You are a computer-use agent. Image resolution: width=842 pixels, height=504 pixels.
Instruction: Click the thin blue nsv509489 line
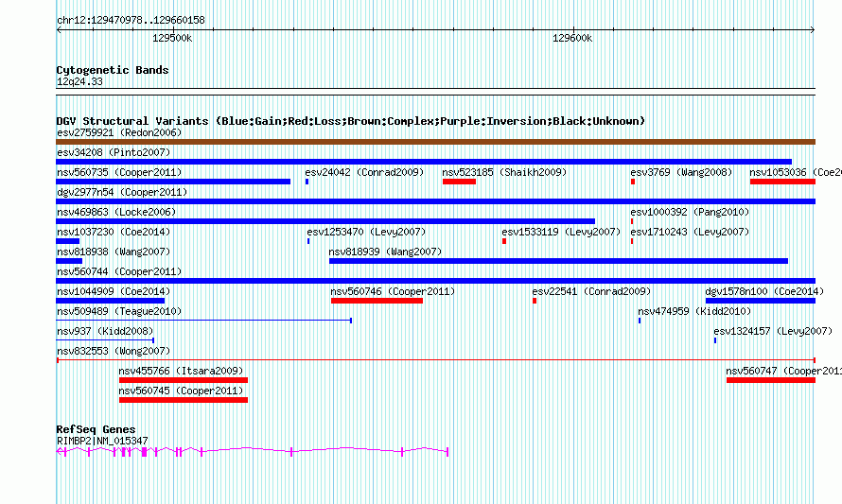(x=203, y=321)
